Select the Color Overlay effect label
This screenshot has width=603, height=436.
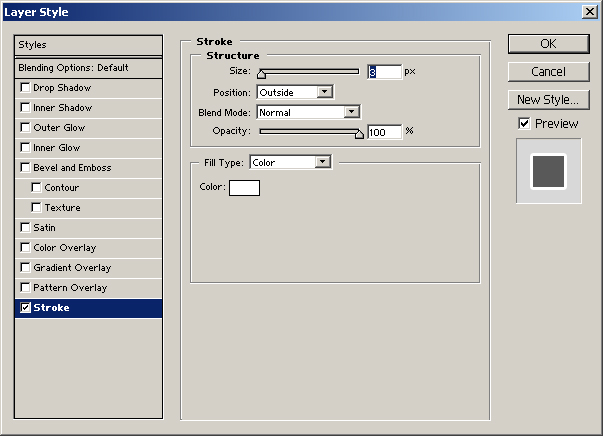click(65, 248)
